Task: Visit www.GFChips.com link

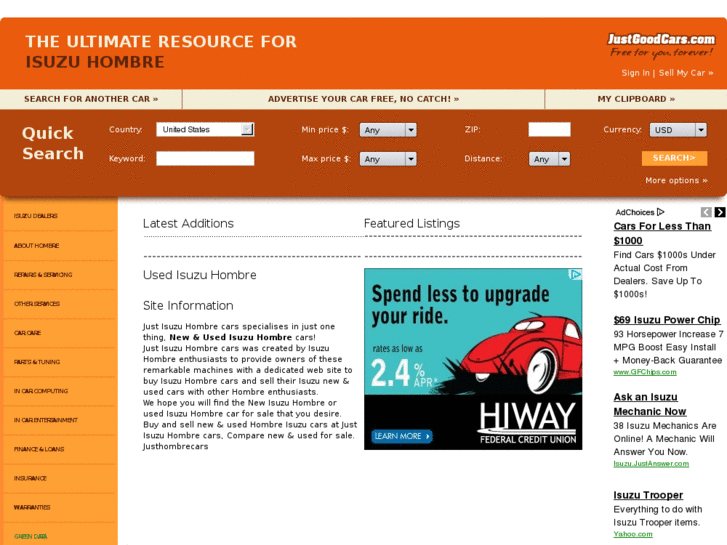Action: coord(645,372)
